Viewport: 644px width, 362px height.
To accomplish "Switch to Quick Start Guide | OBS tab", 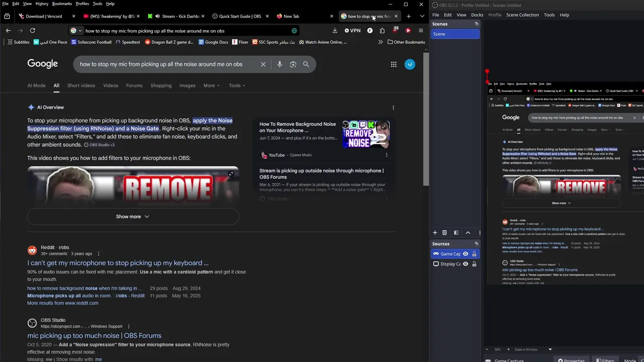I will pos(240,16).
